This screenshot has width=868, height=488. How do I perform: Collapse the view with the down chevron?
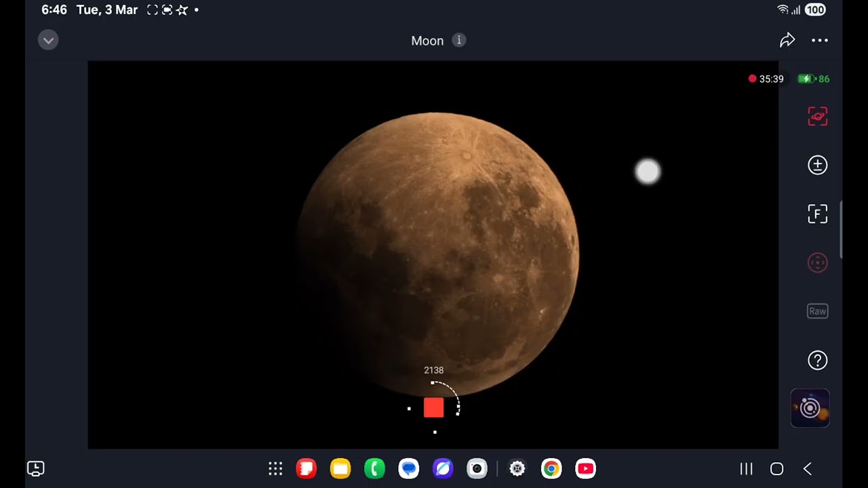click(x=48, y=41)
